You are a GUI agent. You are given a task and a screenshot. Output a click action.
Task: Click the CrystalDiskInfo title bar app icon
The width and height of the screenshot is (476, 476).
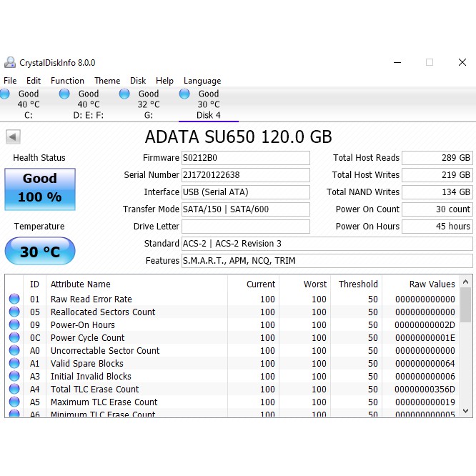pos(10,62)
